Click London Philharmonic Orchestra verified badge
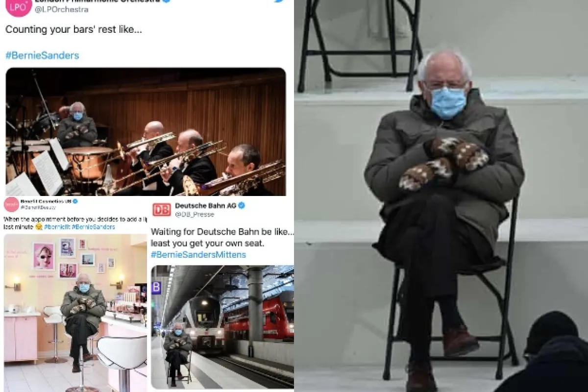Viewport: 588px width, 392px height. [166, 1]
